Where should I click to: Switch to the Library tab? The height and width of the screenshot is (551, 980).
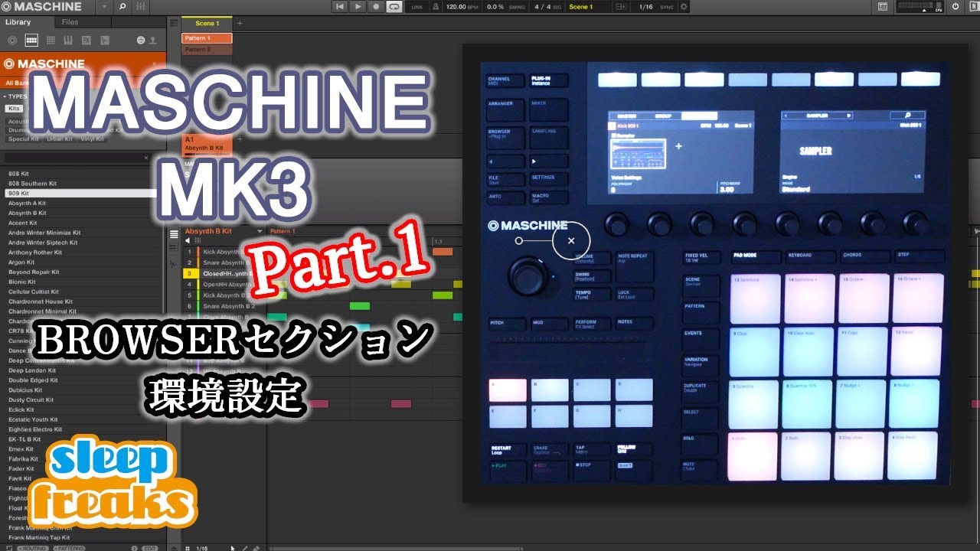click(18, 22)
